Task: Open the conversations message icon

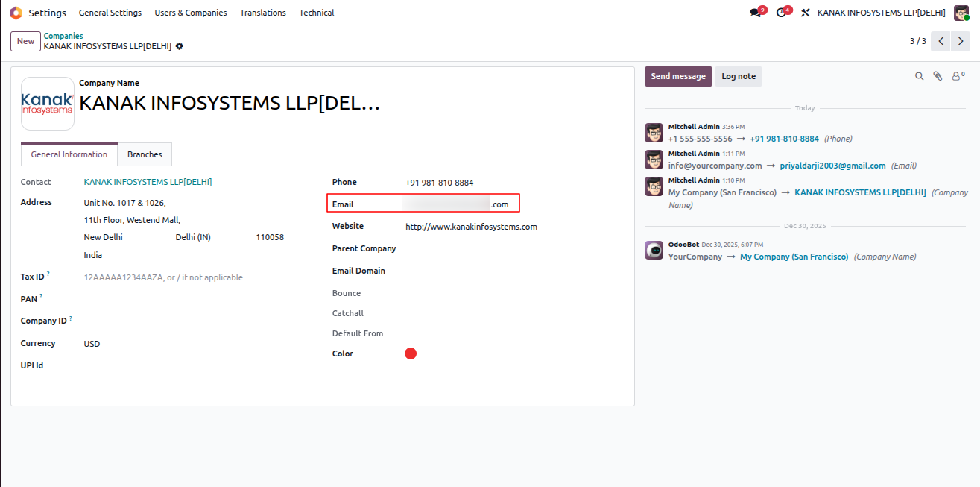Action: coord(756,13)
